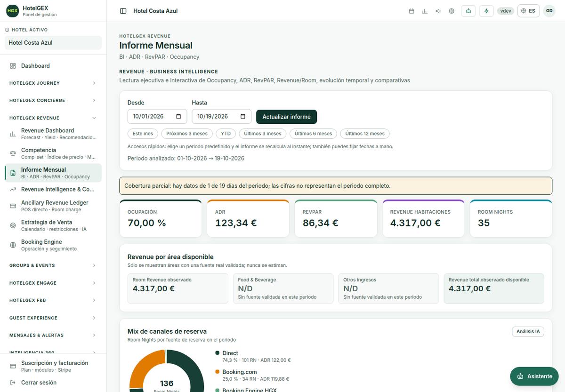Click the megaphone icon in the top bar
This screenshot has width=565, height=392.
[x=438, y=11]
